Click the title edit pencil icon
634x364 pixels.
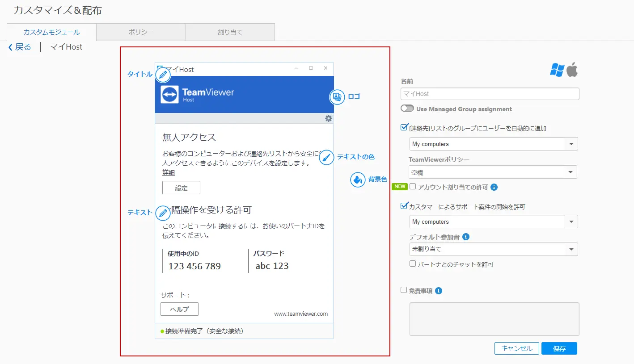coord(163,75)
